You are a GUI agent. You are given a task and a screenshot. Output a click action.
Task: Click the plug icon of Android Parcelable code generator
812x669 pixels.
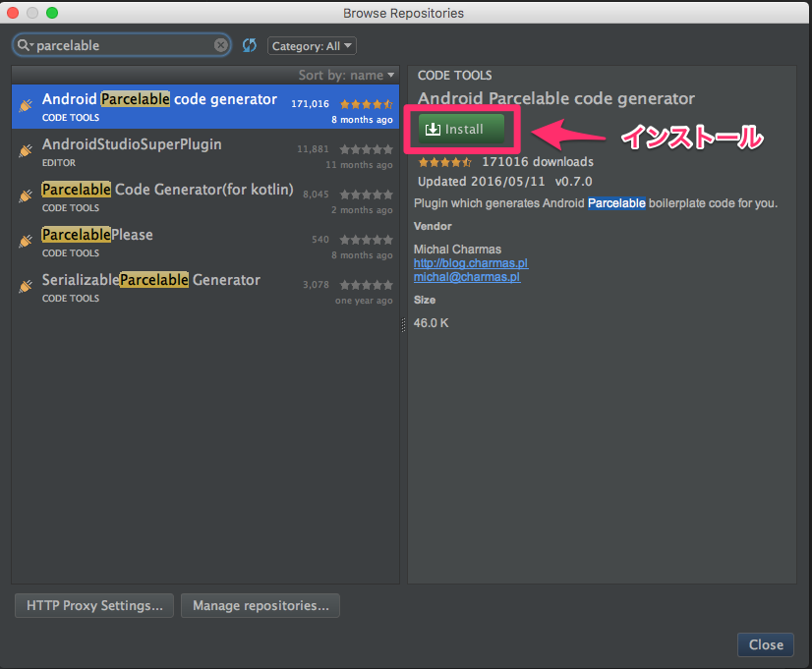26,106
